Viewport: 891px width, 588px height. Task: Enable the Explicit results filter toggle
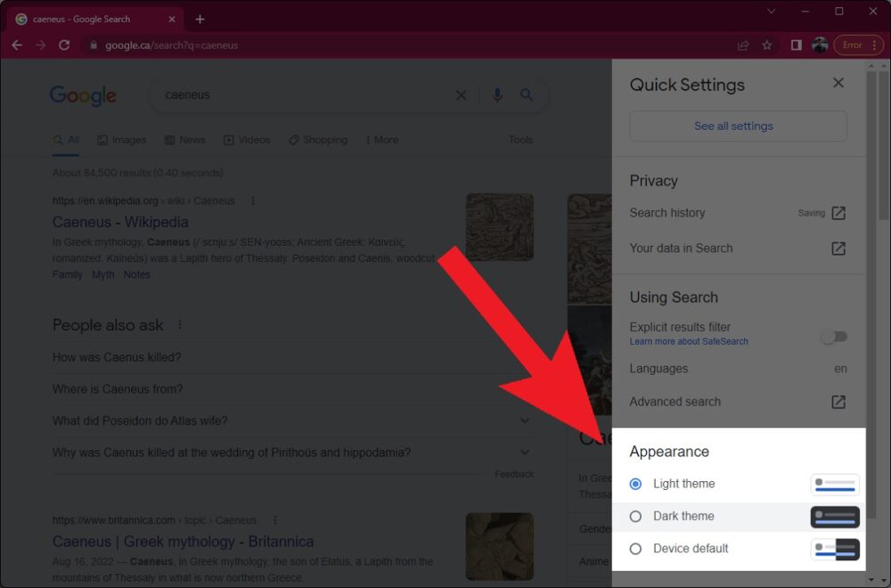pyautogui.click(x=834, y=336)
